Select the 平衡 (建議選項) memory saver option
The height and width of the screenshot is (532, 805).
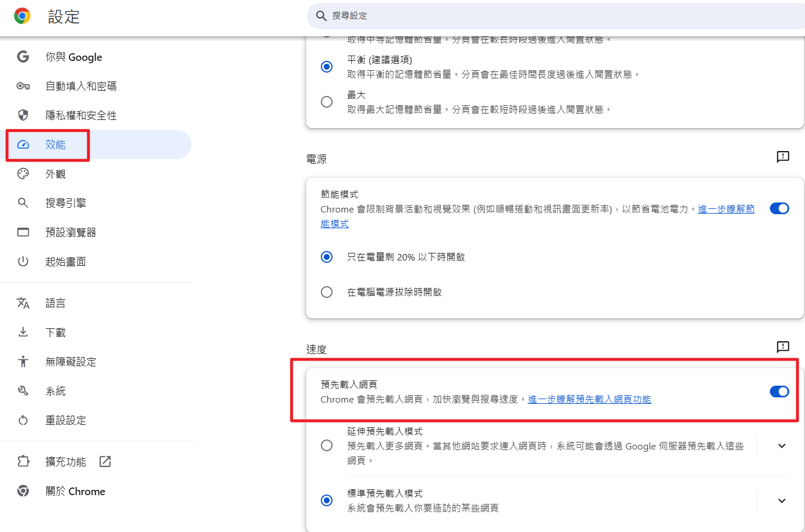click(327, 67)
